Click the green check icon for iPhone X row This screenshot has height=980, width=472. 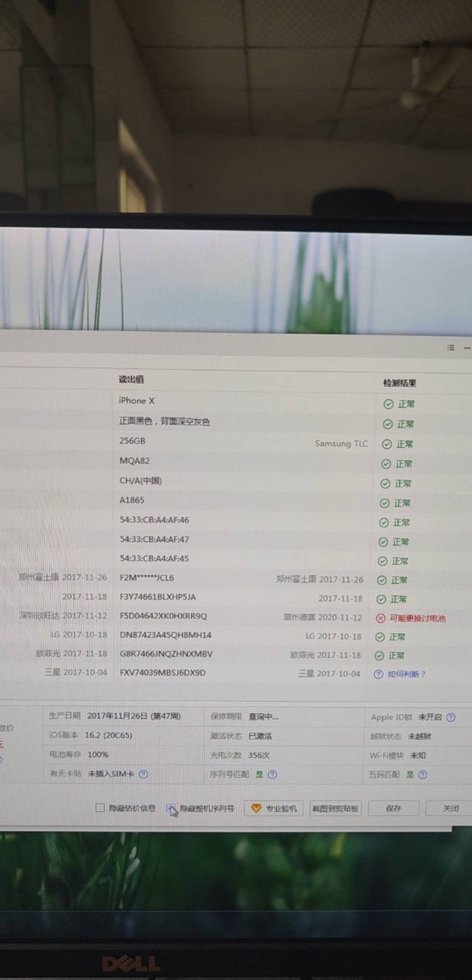[388, 404]
